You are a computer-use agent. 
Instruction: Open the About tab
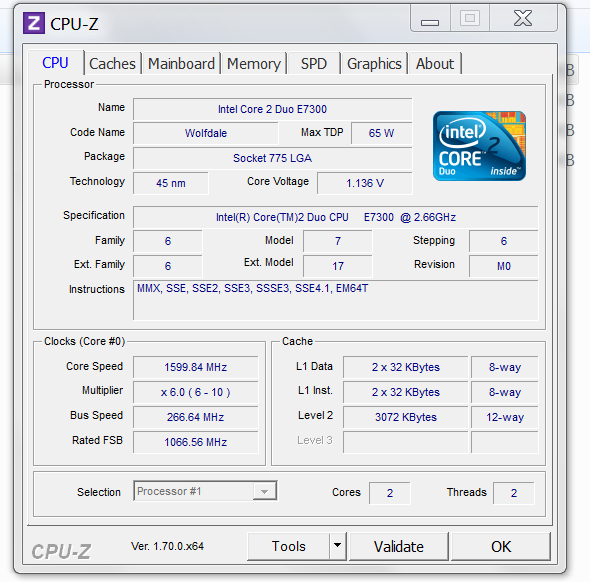click(435, 64)
